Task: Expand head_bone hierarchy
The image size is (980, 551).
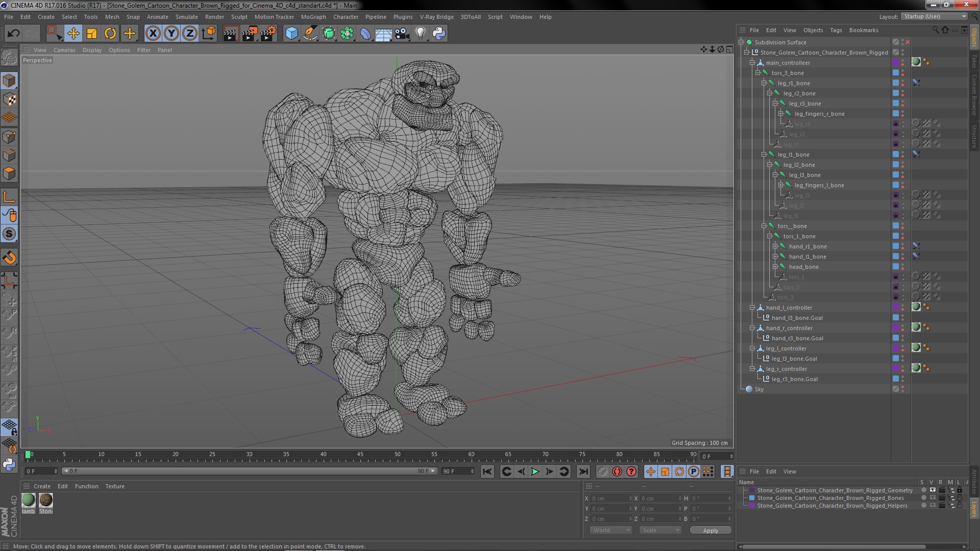Action: [x=775, y=267]
